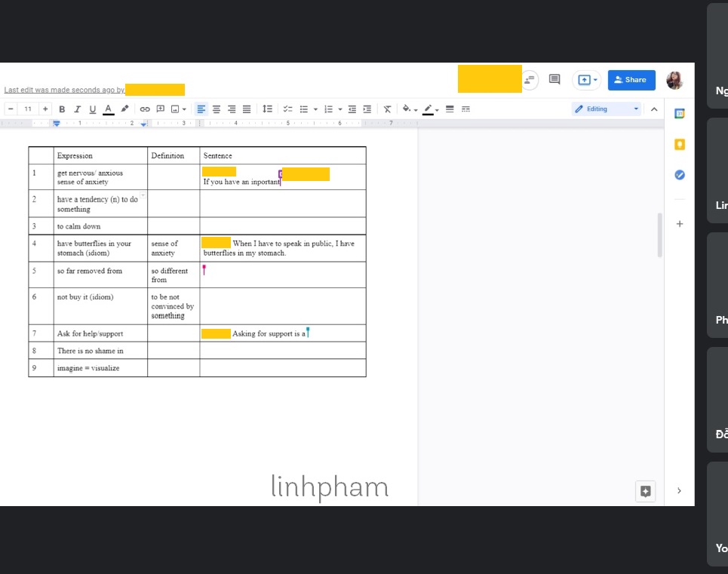Open Google Calendar from side panel
Image resolution: width=728 pixels, height=574 pixels.
679,114
